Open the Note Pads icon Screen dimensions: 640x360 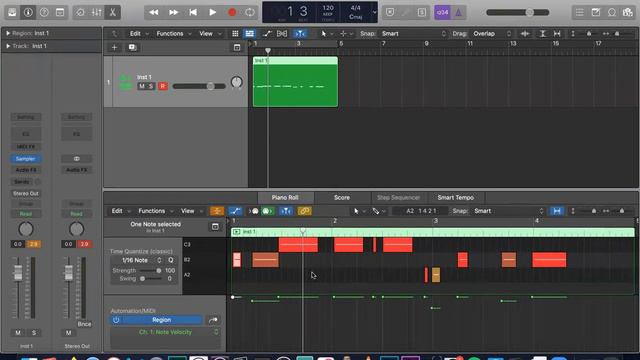tap(596, 12)
